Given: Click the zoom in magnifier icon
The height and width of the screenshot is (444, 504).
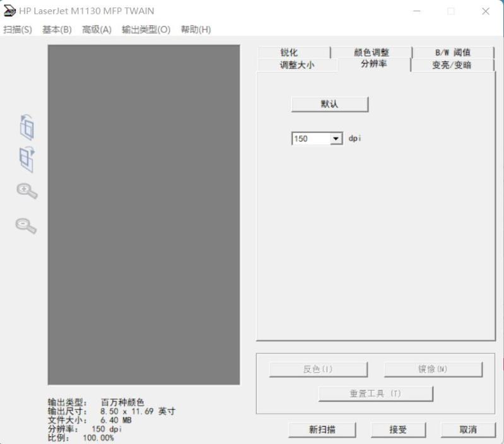Looking at the screenshot, I should [x=27, y=191].
